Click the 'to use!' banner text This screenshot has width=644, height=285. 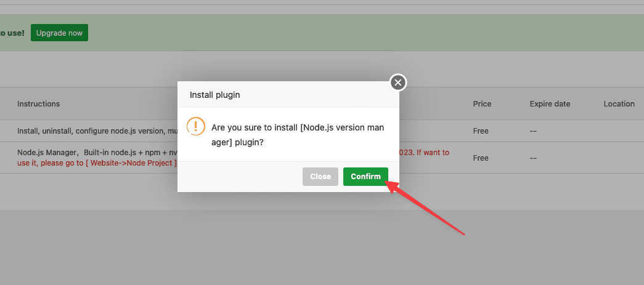click(x=12, y=33)
